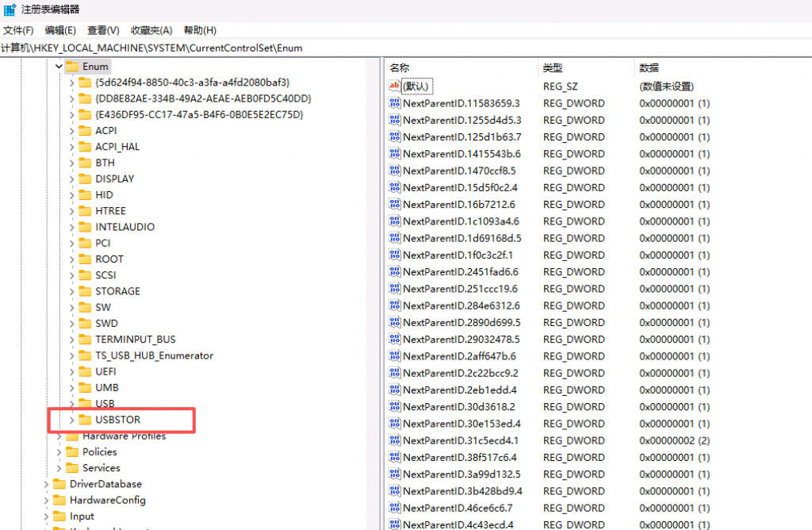Open the 文件(F) menu

click(x=18, y=30)
